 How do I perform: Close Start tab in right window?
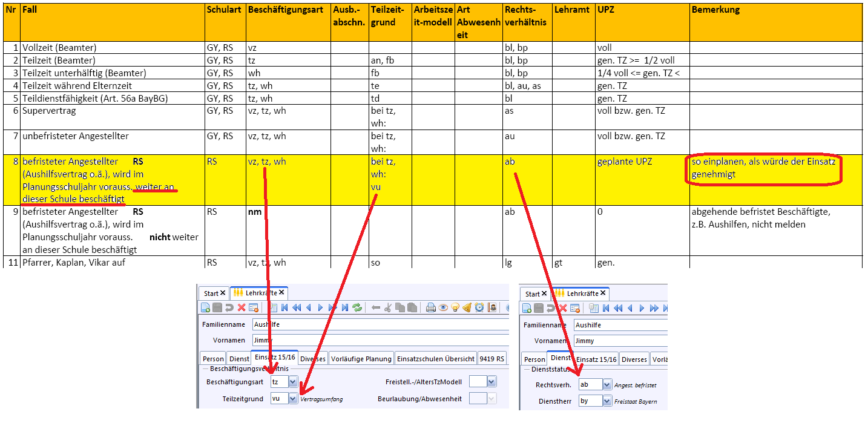point(544,293)
